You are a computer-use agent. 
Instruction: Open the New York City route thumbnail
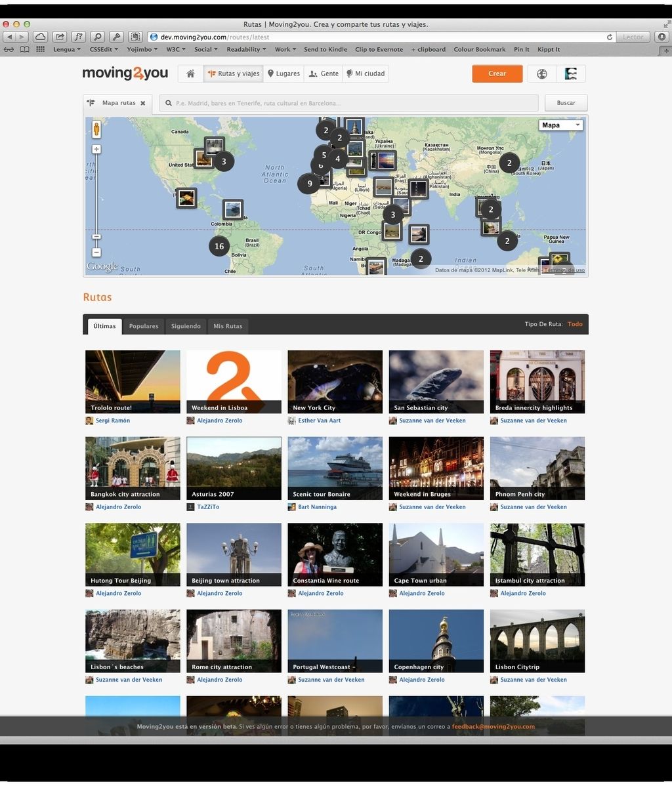click(x=335, y=382)
